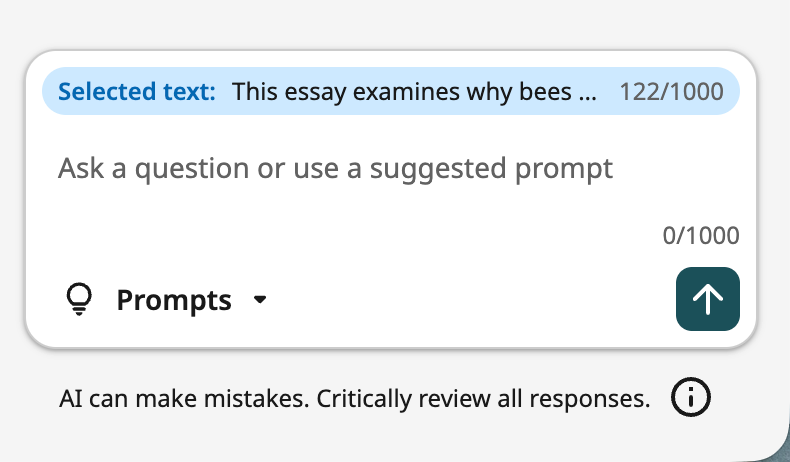Expand the Prompts dropdown caret
The width and height of the screenshot is (790, 462).
[x=260, y=300]
